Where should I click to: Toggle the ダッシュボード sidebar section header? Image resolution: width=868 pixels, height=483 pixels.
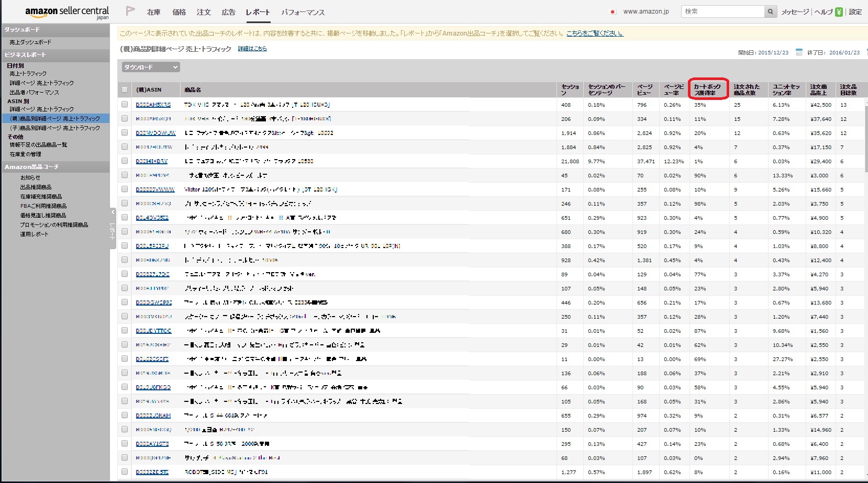[x=55, y=30]
